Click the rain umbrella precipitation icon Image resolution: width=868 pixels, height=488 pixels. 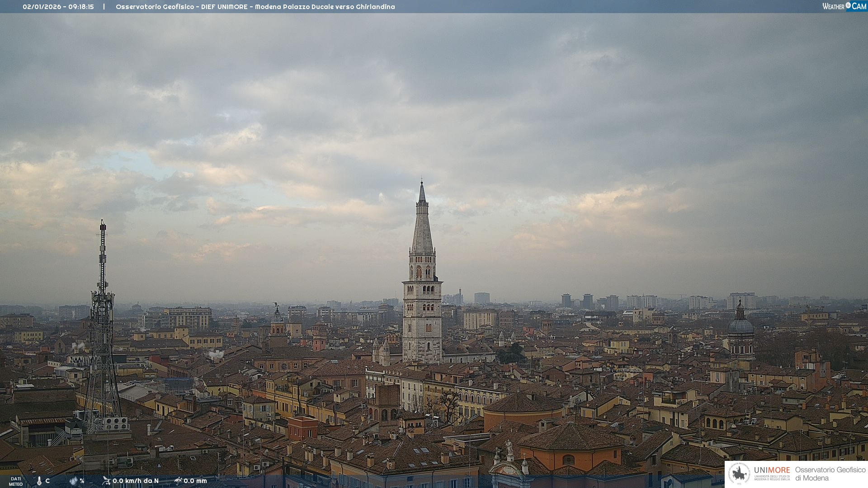pyautogui.click(x=178, y=481)
